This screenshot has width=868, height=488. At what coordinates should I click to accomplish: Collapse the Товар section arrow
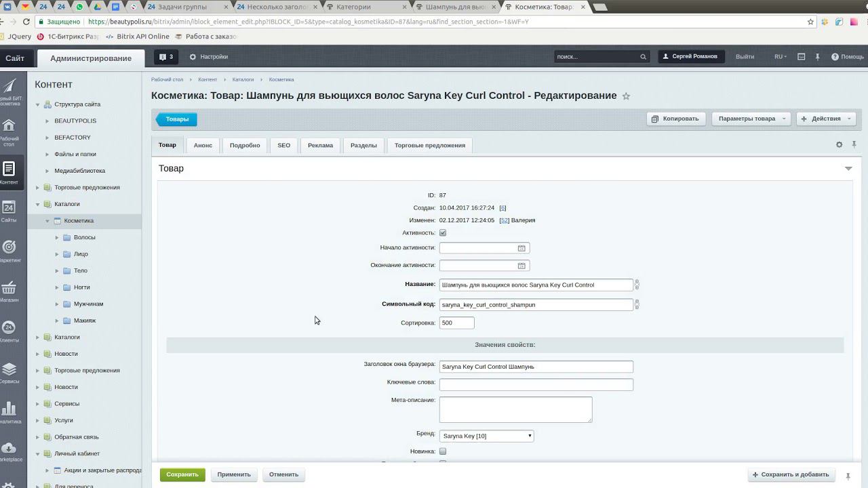[x=848, y=169]
